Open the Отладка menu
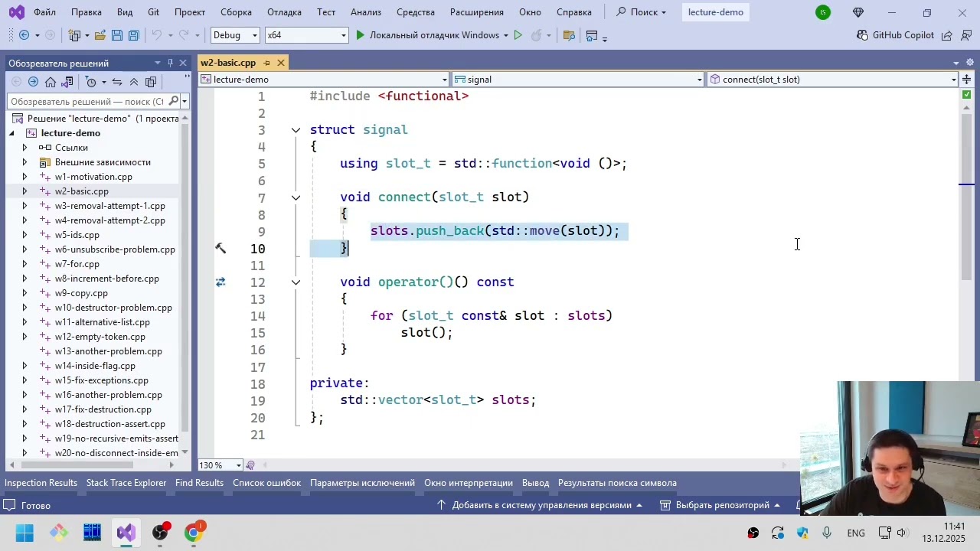Image resolution: width=980 pixels, height=551 pixels. click(284, 12)
